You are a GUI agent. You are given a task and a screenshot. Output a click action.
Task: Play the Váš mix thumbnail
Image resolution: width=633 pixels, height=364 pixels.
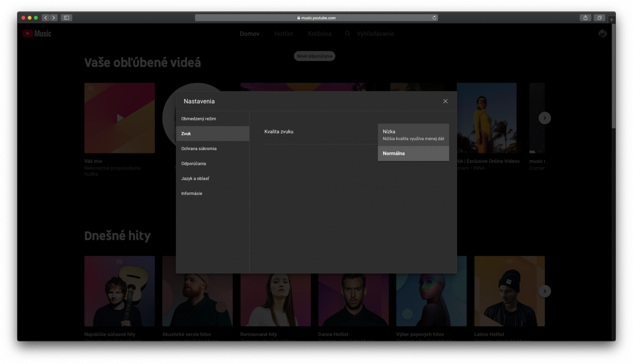(x=120, y=118)
